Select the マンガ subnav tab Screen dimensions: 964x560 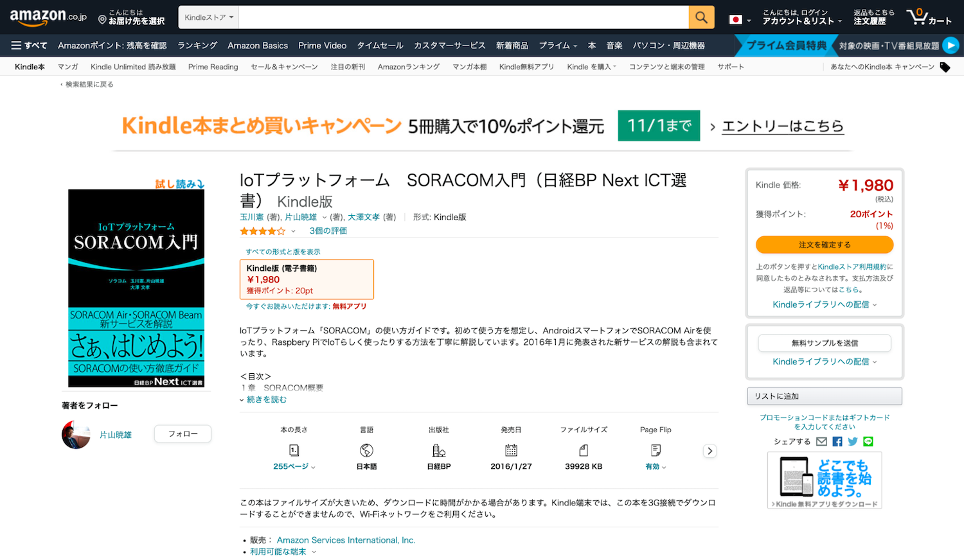point(67,67)
